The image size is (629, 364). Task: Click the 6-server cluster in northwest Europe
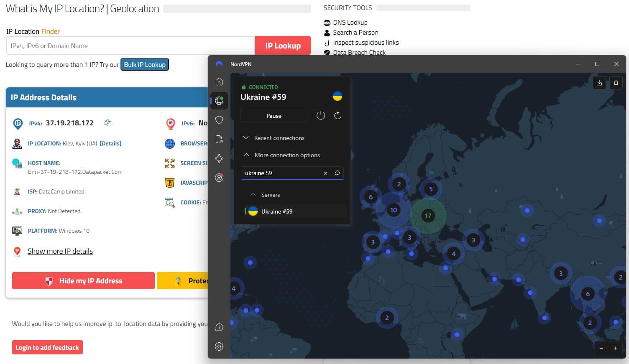[x=371, y=197]
